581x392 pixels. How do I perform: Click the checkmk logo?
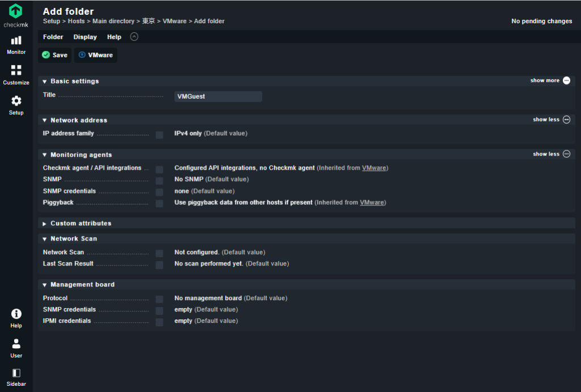15,15
